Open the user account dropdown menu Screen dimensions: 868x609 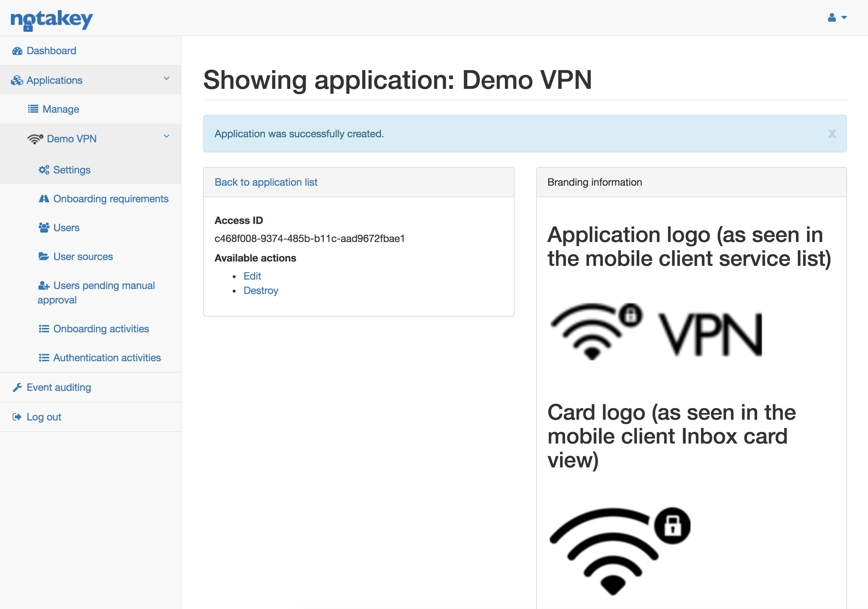point(837,18)
